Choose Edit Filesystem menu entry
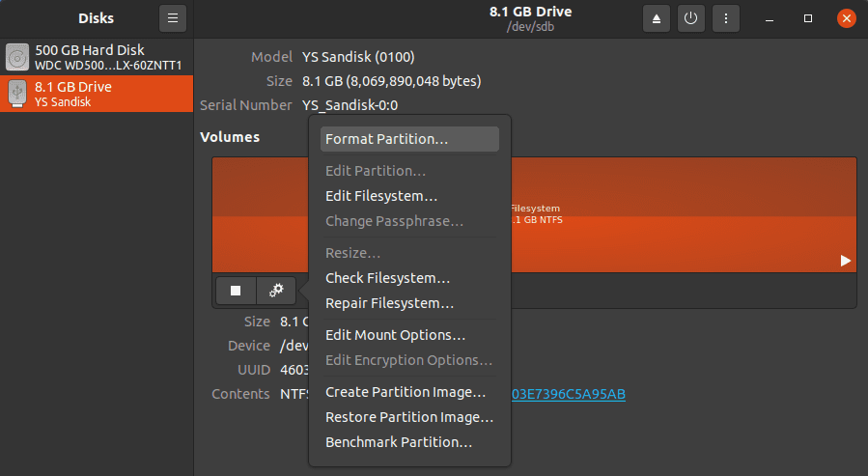Image resolution: width=868 pixels, height=476 pixels. click(x=409, y=196)
